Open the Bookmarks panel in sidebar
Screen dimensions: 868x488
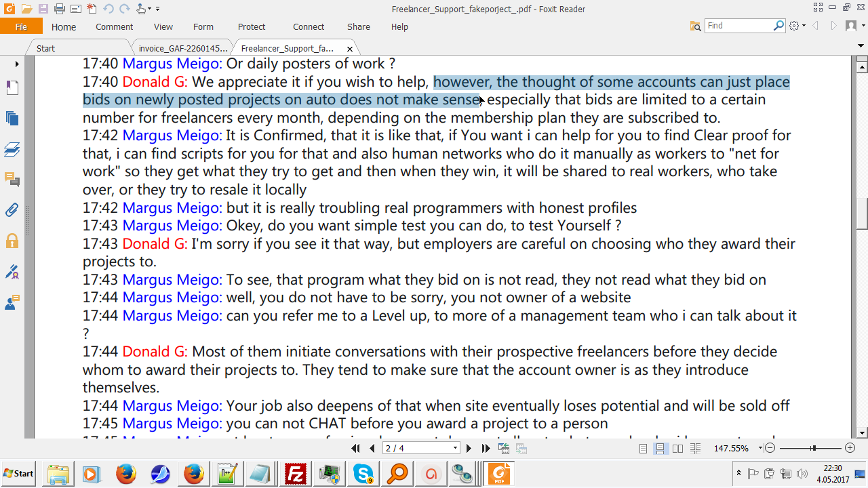coord(12,88)
